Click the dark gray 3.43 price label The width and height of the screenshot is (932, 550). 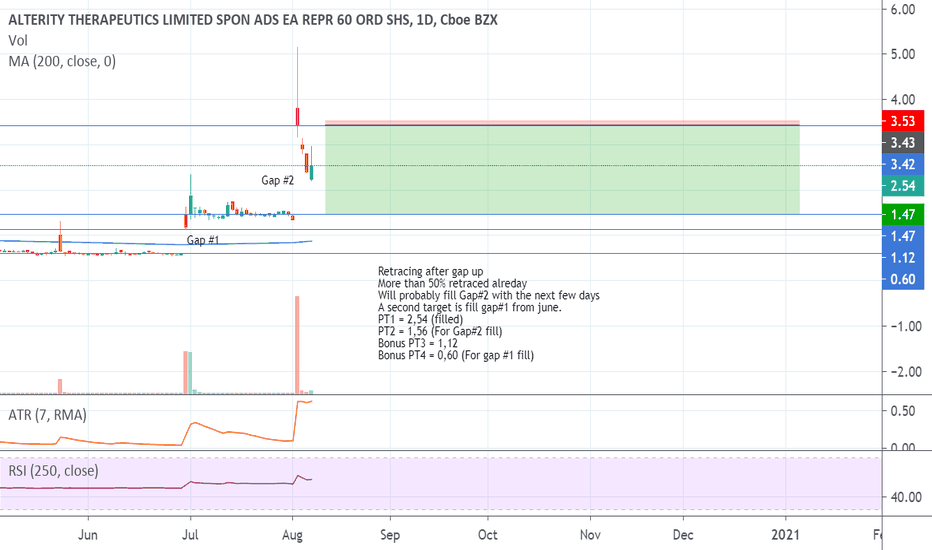pyautogui.click(x=903, y=143)
